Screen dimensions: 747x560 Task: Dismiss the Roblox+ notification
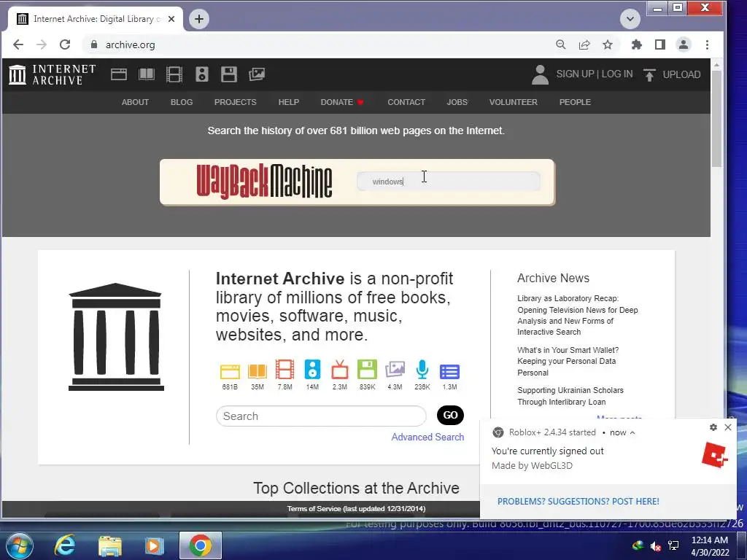(728, 427)
